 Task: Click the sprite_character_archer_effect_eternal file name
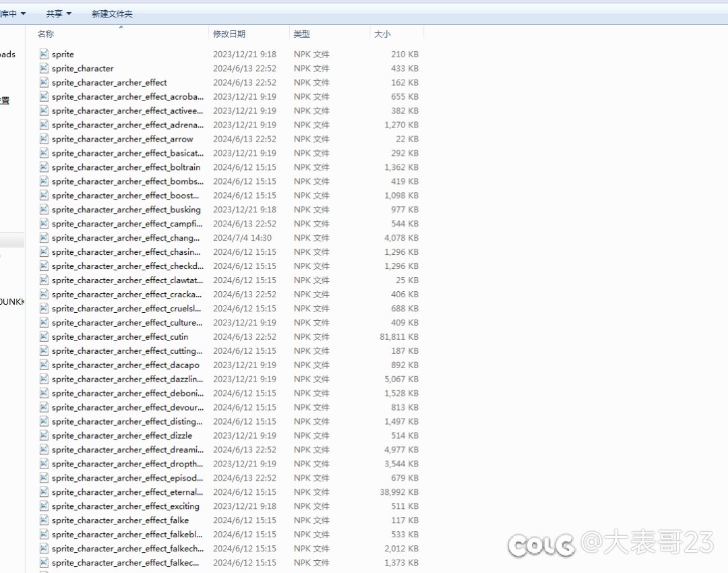(x=127, y=491)
